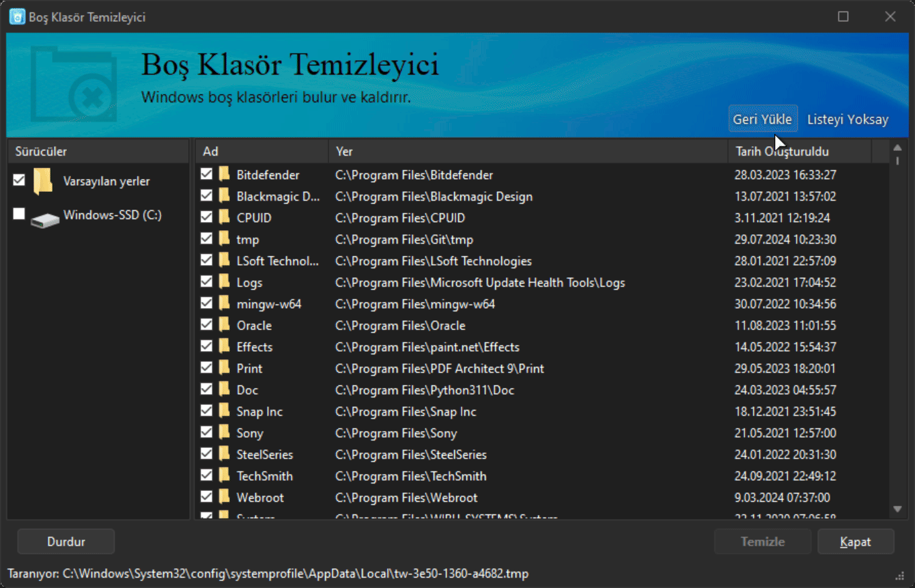Click the vertical scrollbar thumb
Screen dimensions: 915x588
(x=897, y=160)
